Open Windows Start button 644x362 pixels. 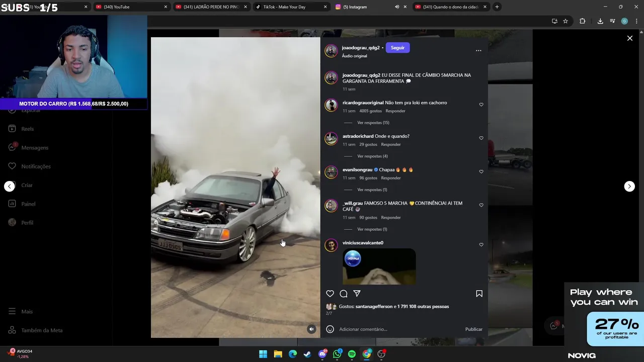click(x=263, y=354)
